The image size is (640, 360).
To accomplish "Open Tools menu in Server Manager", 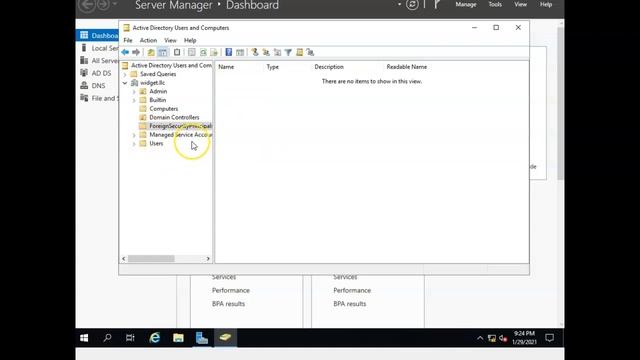I will 495,4.
